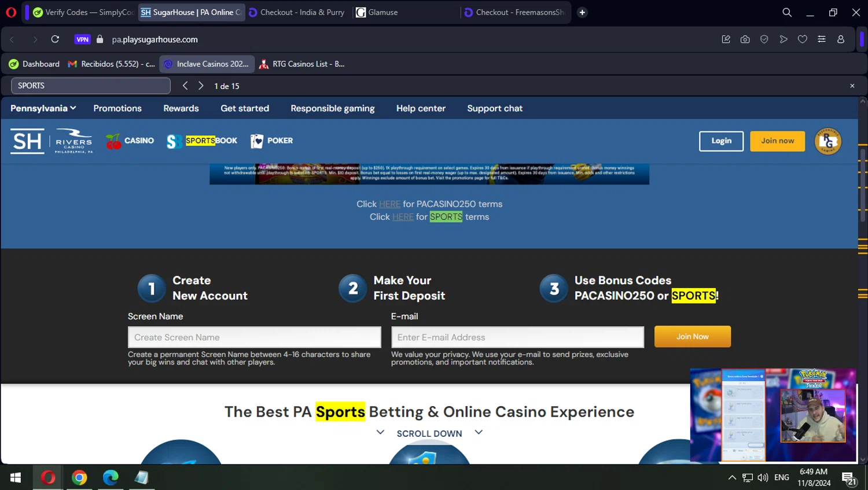Click chevron left of SCROLL DOWN
868x490 pixels.
(x=380, y=432)
